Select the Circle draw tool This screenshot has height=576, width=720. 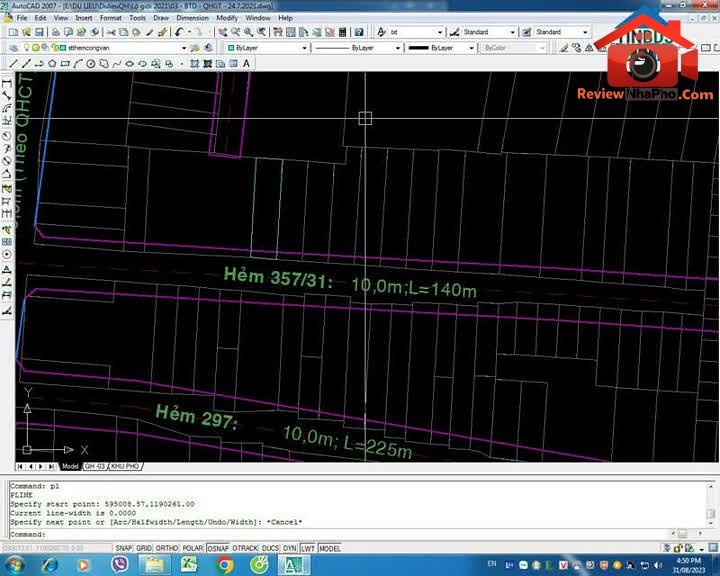pos(90,64)
